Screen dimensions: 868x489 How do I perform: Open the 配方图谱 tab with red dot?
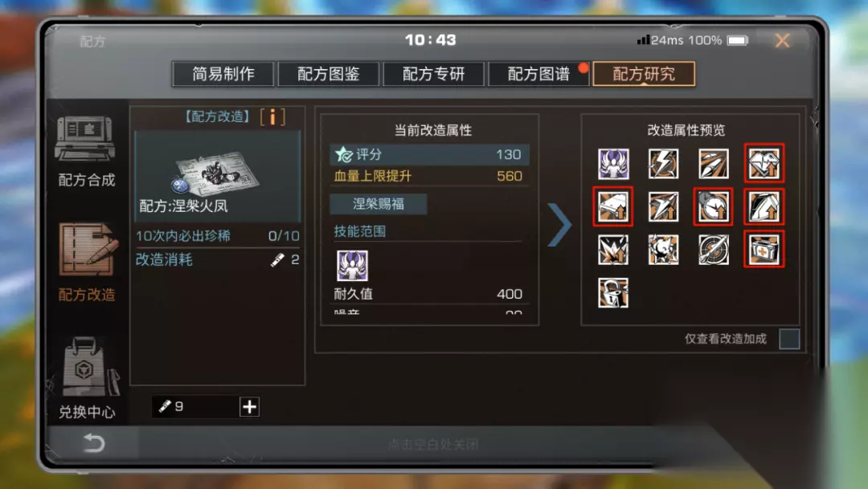538,74
